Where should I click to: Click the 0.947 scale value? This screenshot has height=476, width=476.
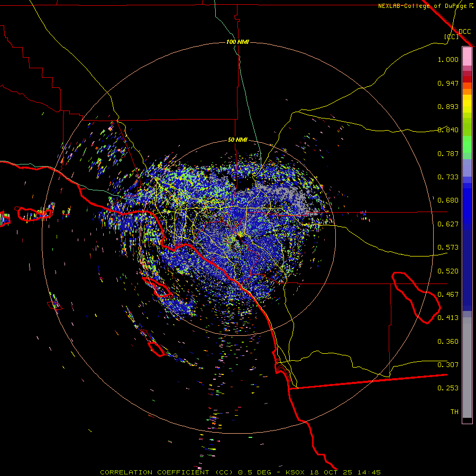(x=448, y=83)
